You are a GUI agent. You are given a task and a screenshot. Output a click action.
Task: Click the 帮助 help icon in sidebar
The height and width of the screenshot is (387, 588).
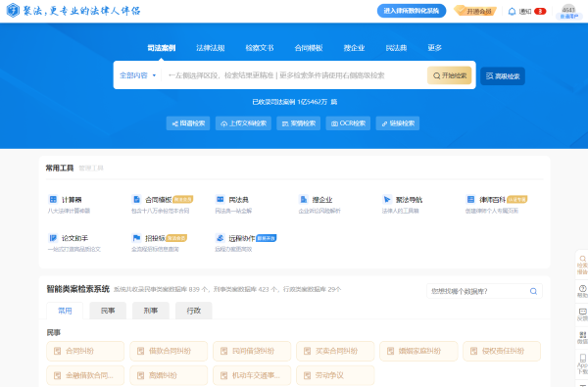click(x=582, y=288)
